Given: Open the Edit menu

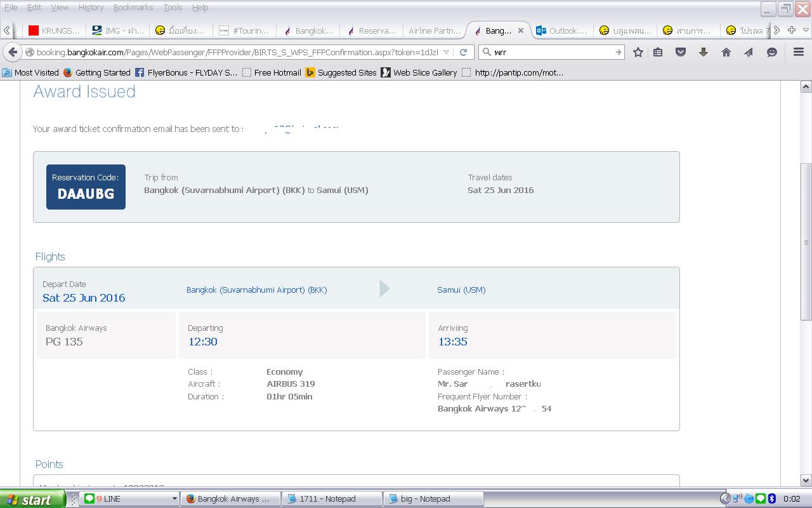Looking at the screenshot, I should pyautogui.click(x=34, y=7).
